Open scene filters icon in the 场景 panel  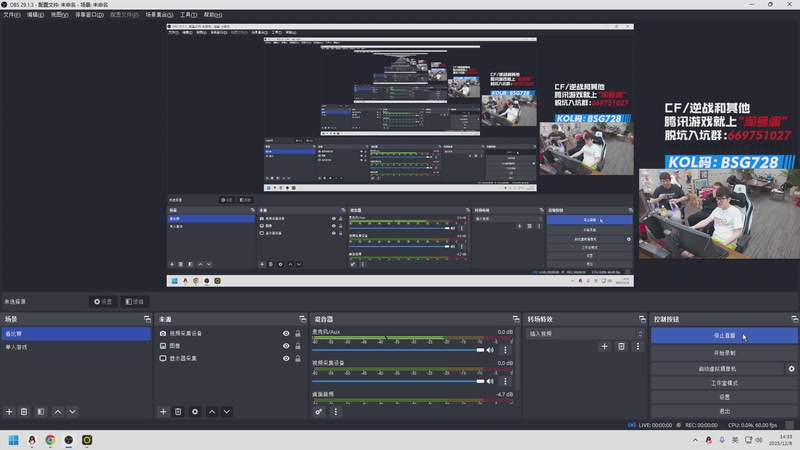tap(41, 412)
